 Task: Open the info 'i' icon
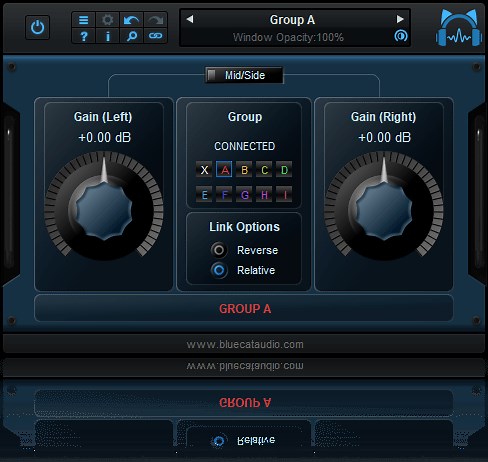(107, 36)
